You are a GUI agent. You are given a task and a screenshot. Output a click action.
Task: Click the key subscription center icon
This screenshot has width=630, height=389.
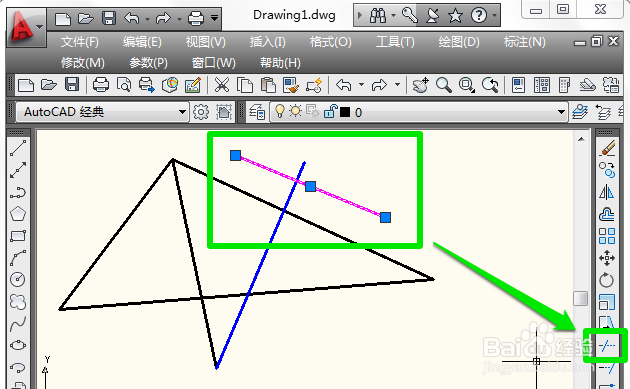[409, 16]
